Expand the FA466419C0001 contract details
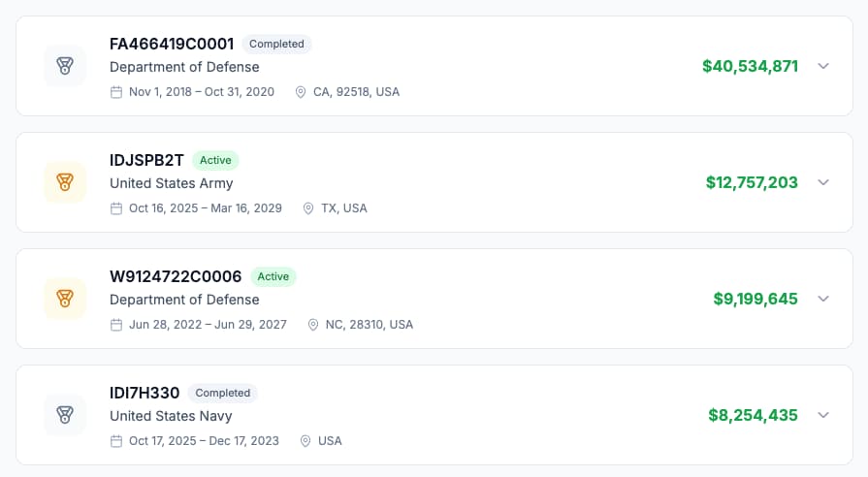This screenshot has width=868, height=477. pyautogui.click(x=823, y=66)
